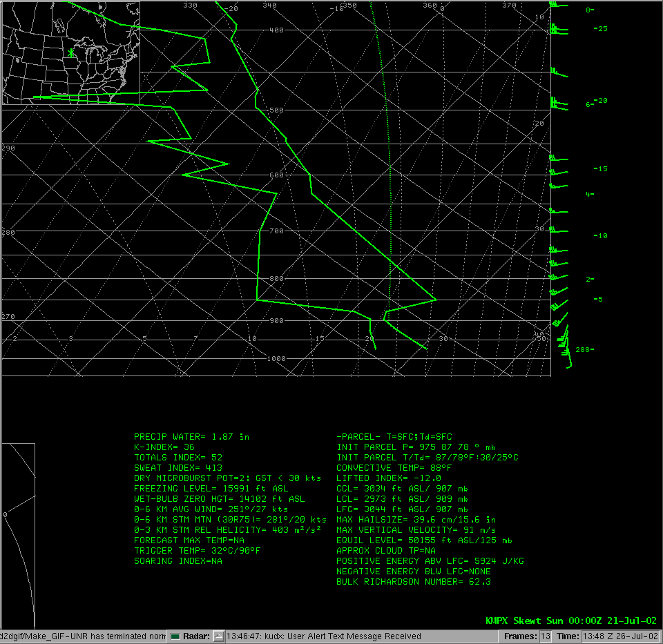Click the SOARING INDEX=NA line
Screen dimensions: 663x644
point(178,561)
